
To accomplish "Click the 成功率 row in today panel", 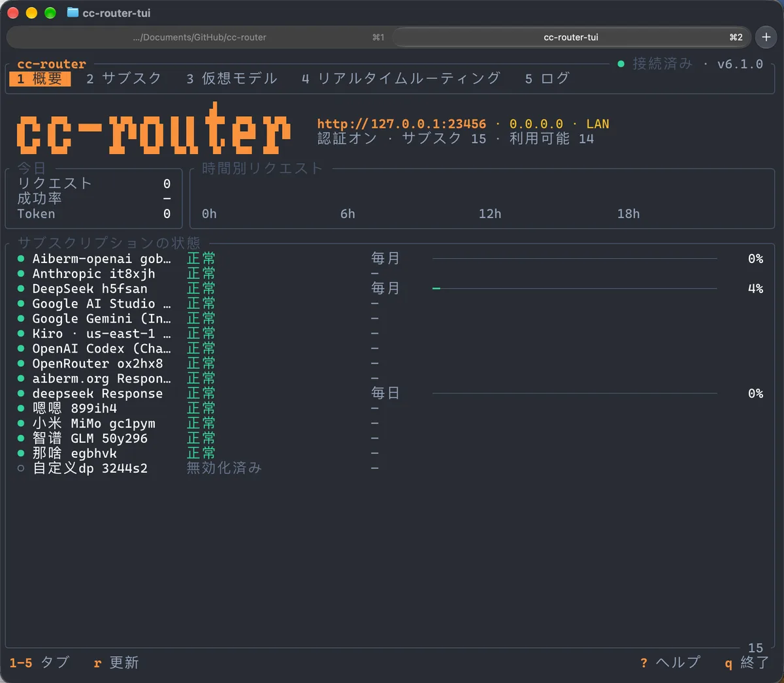I will 94,199.
